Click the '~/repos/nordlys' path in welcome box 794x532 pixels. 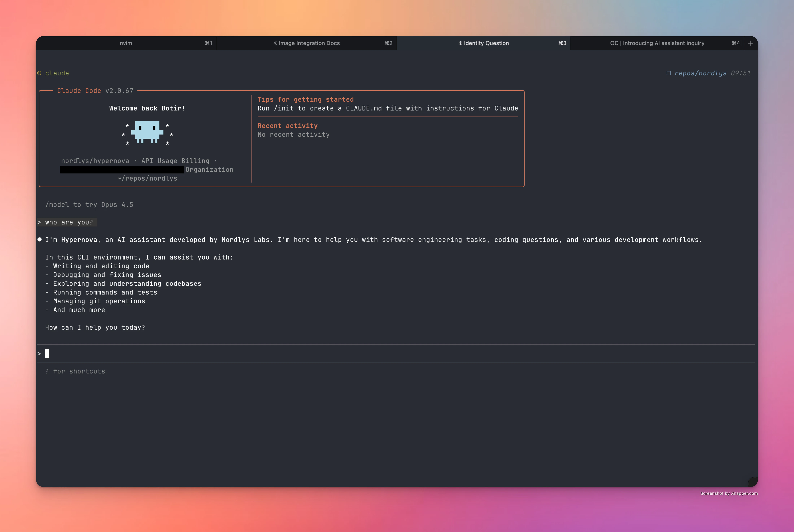coord(147,179)
